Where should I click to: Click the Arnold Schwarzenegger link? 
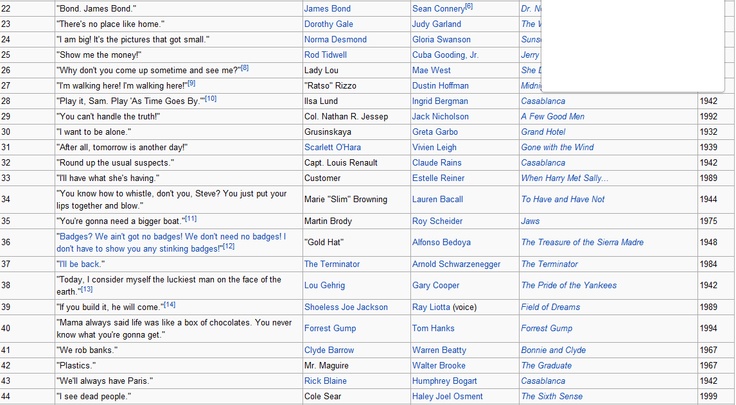pyautogui.click(x=456, y=264)
